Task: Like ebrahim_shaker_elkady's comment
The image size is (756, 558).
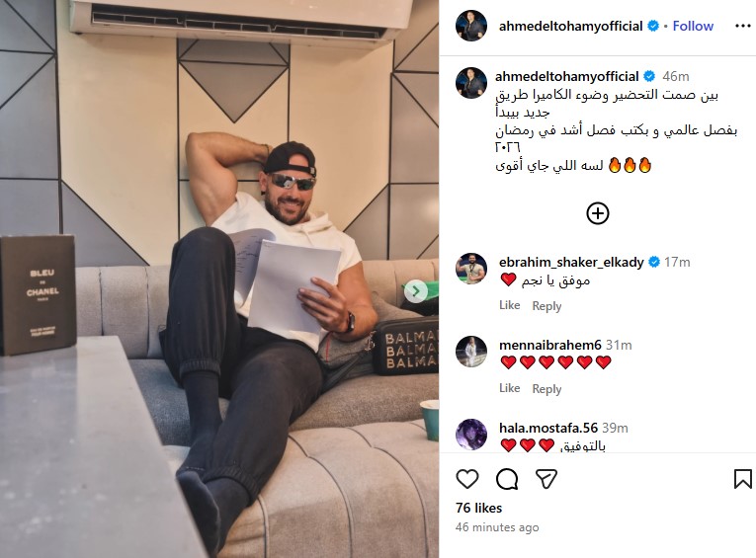Action: coord(510,305)
